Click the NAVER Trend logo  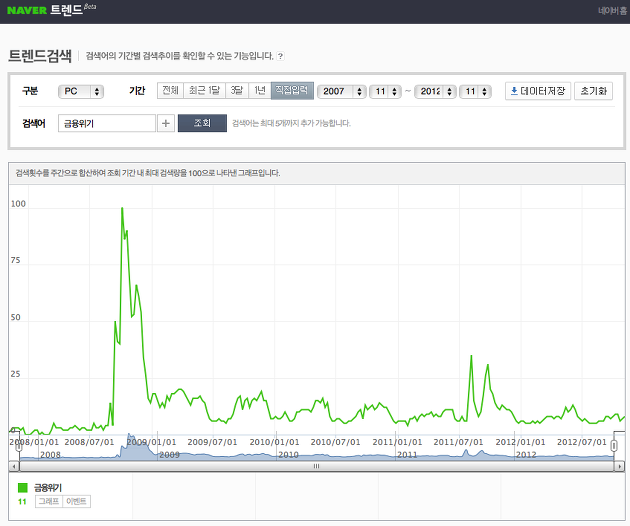(x=51, y=9)
